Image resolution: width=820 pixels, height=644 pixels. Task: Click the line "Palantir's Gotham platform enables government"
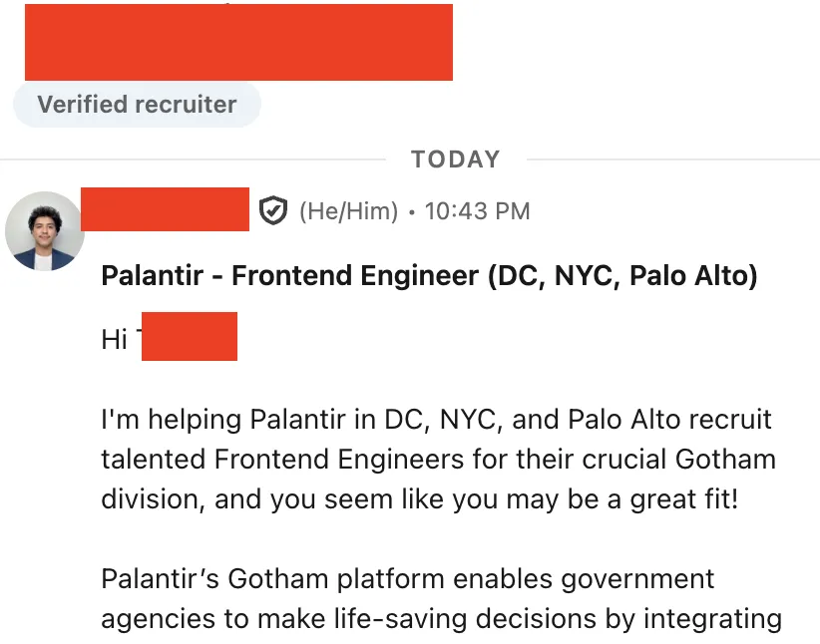point(408,579)
